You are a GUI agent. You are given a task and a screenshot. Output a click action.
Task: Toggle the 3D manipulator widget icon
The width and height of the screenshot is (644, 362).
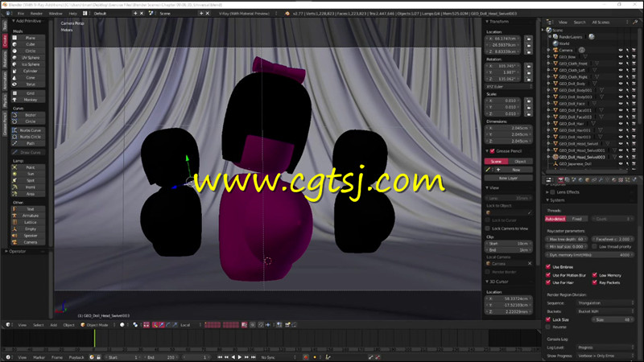click(155, 325)
